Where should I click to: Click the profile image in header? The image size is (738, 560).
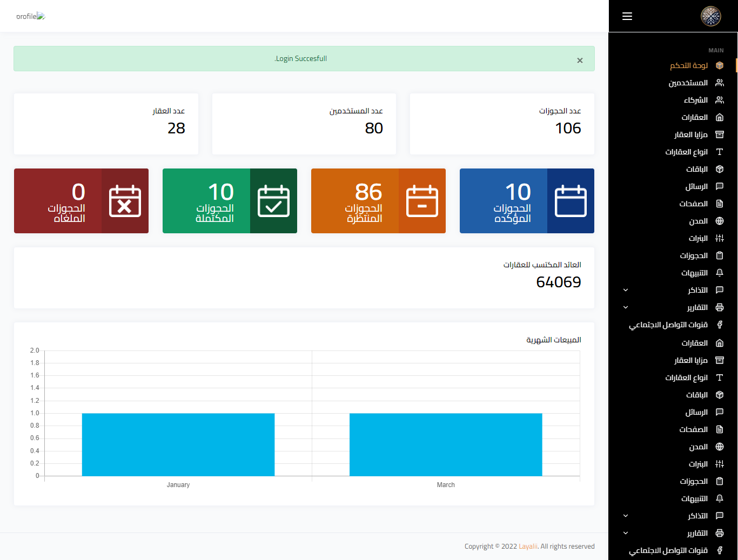[31, 16]
